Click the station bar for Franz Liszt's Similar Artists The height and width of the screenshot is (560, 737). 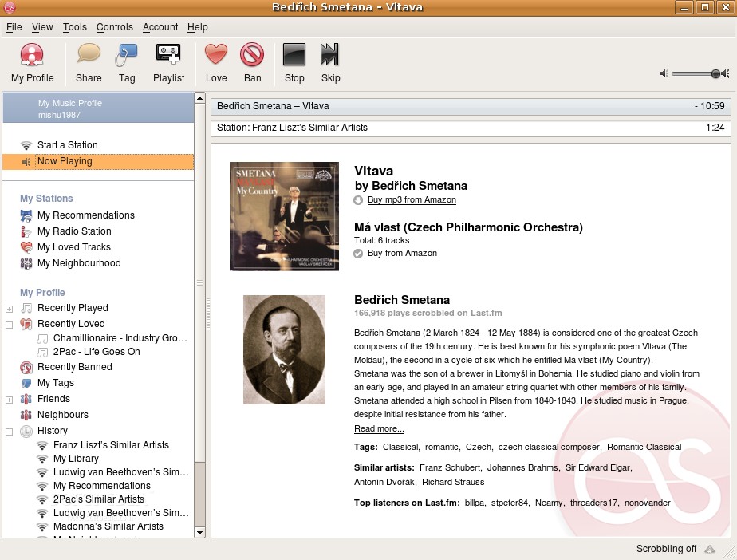click(471, 128)
